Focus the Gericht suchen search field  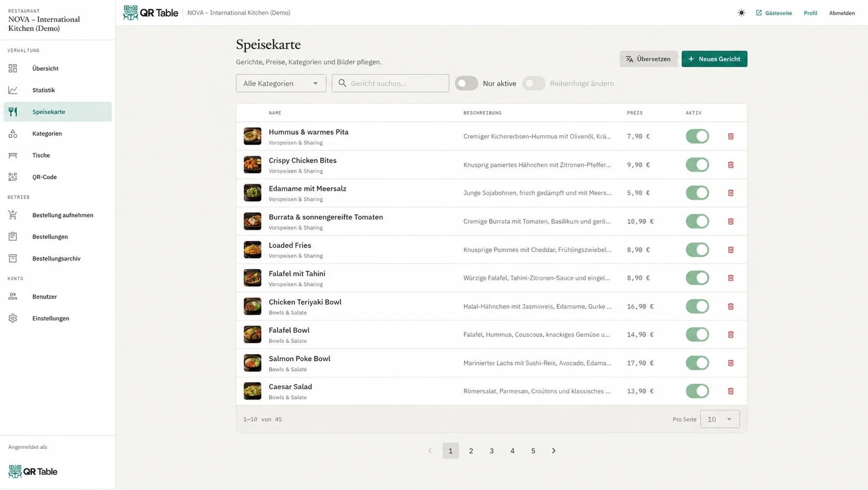click(390, 83)
